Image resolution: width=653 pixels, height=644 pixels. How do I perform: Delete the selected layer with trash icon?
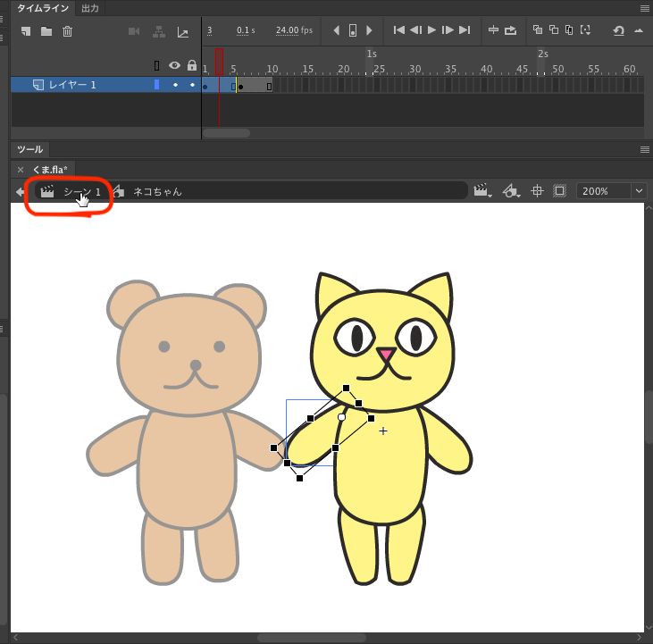67,31
